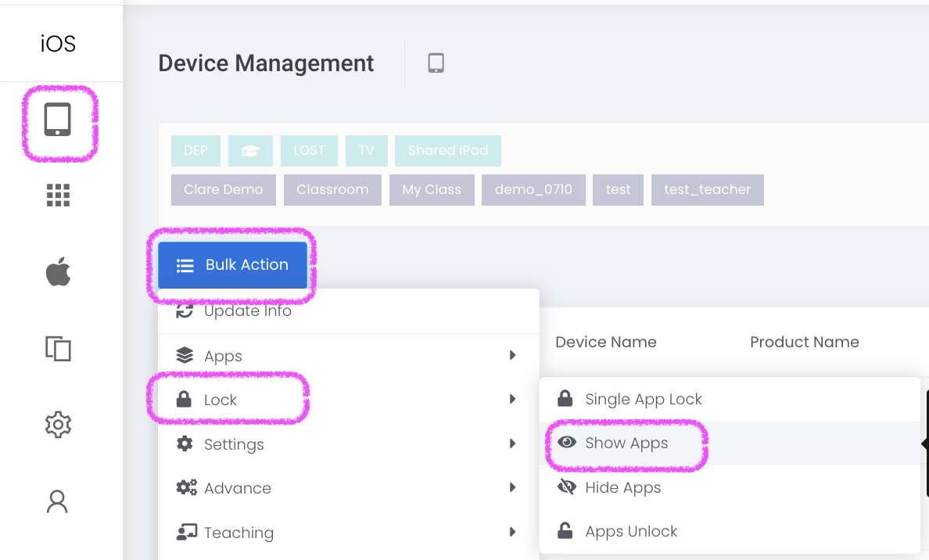929x560 pixels.
Task: Filter by the Shared iPad tag
Action: click(x=448, y=150)
